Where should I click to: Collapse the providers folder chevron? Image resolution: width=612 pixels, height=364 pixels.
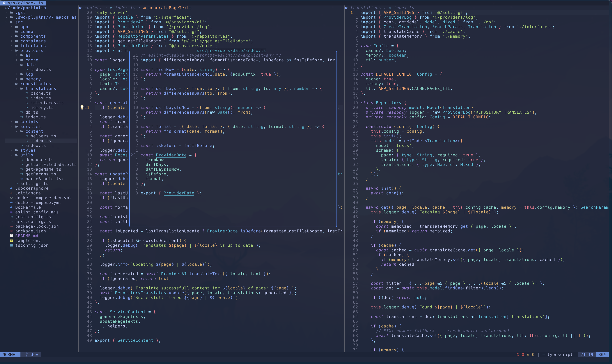12,51
